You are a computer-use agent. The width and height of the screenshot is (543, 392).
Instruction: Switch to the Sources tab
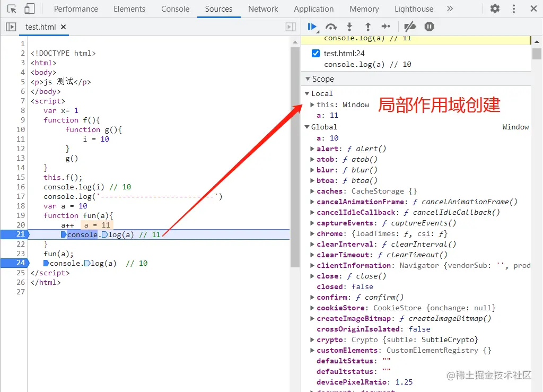(x=218, y=8)
